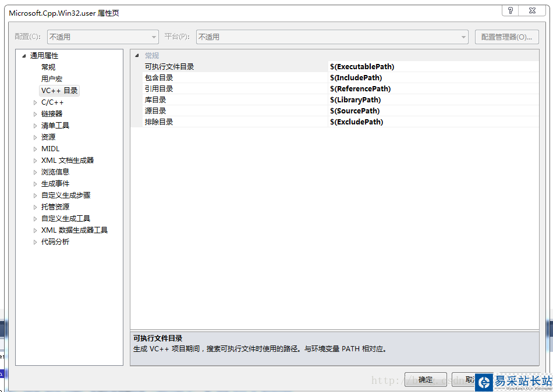Viewport: 553px width, 392px height.
Task: Expand the 代码分析 node arrow
Action: 35,242
